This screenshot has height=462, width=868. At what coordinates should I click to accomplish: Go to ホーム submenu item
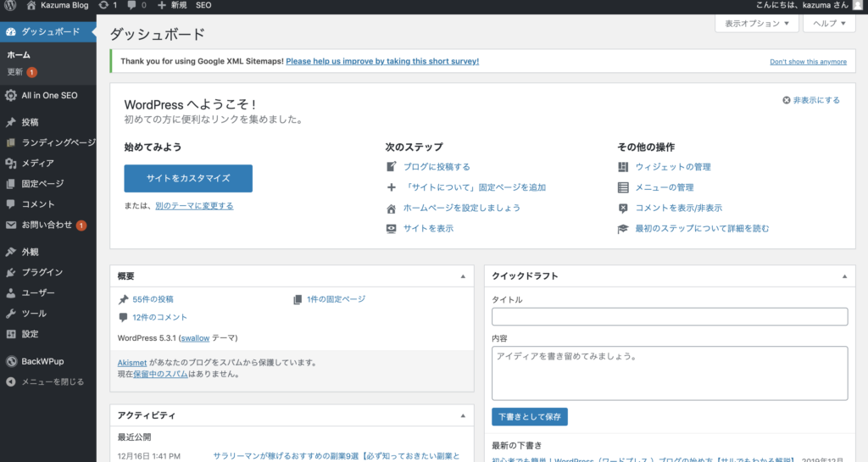pos(19,55)
